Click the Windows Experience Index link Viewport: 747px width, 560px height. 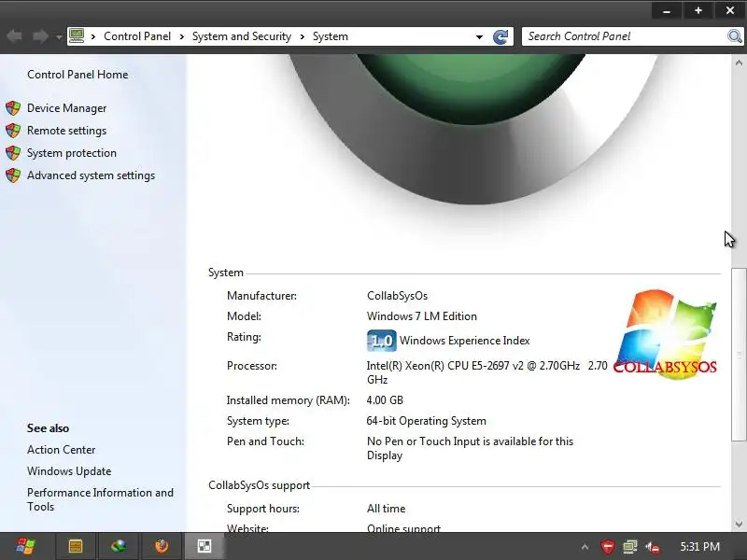coord(464,341)
